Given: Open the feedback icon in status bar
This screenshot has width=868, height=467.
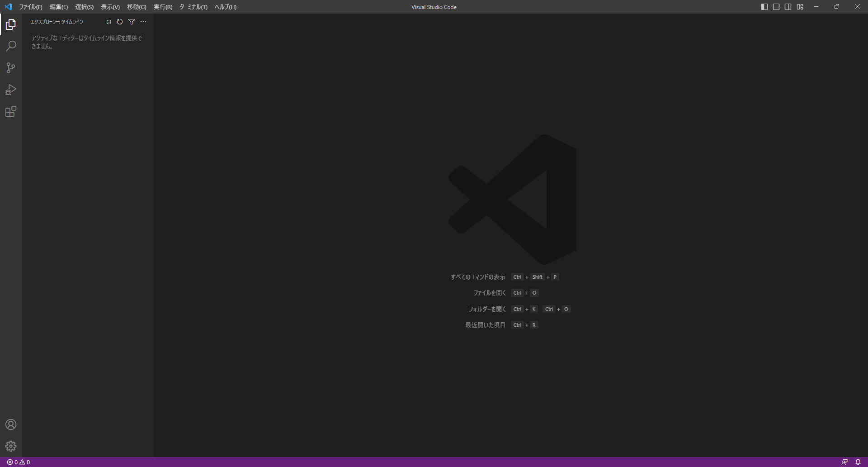Looking at the screenshot, I should pyautogui.click(x=844, y=462).
